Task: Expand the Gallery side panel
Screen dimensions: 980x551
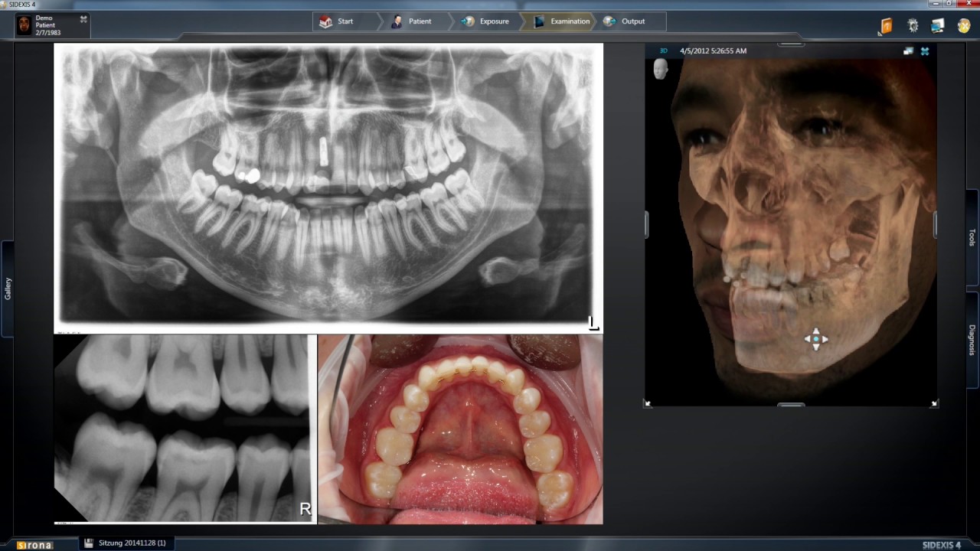Action: point(8,289)
